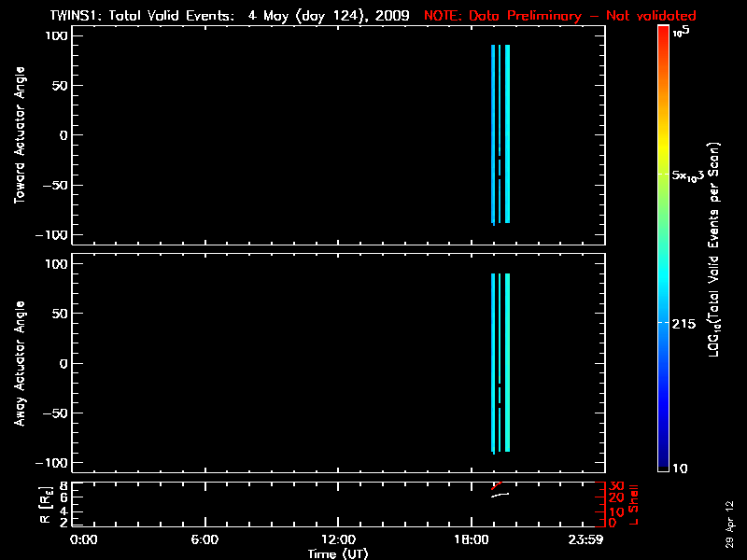Image resolution: width=747 pixels, height=560 pixels.
Task: Select the 'Toward Actuator Angle' axis label
Action: click(x=21, y=135)
